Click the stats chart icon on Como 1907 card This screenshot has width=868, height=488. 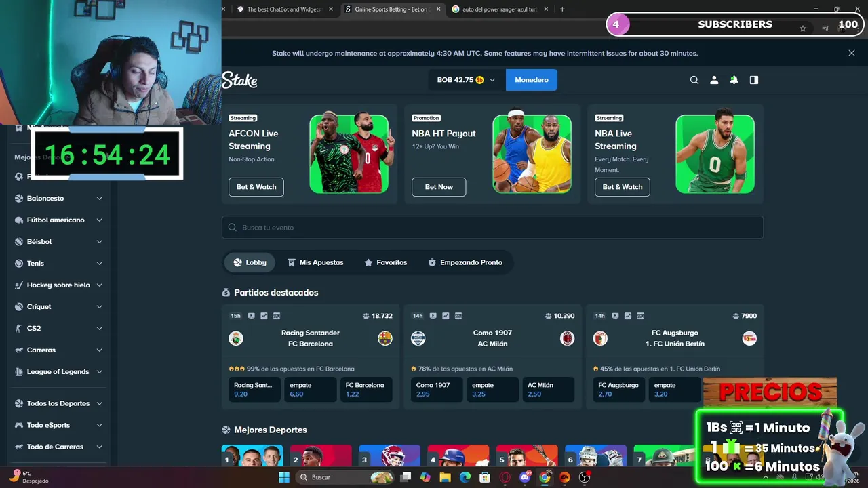pyautogui.click(x=446, y=316)
